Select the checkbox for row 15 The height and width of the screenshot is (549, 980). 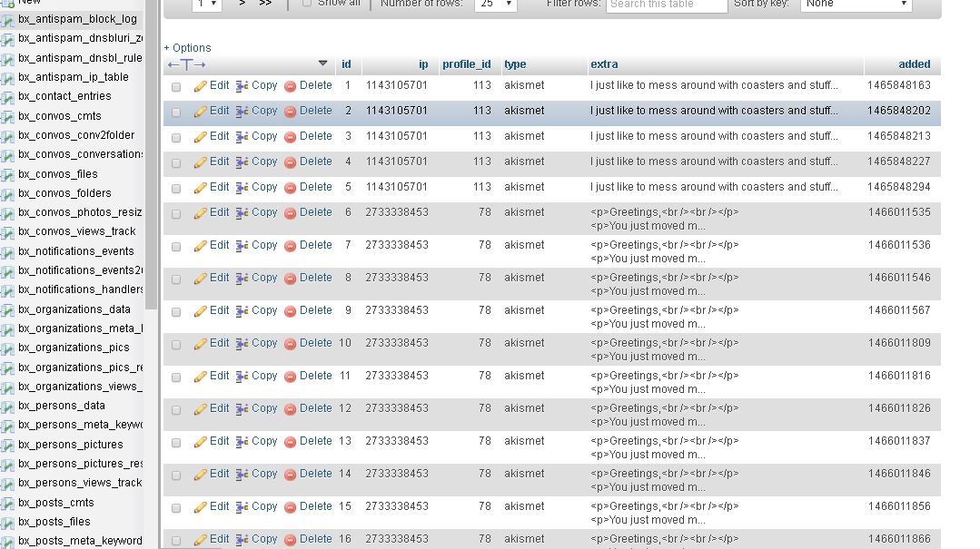coord(176,508)
